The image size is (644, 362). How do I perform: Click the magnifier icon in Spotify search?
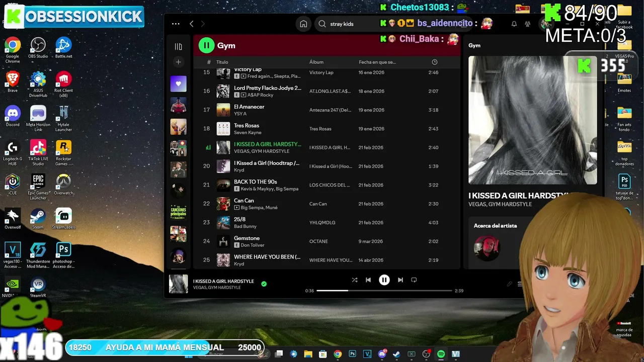(323, 24)
